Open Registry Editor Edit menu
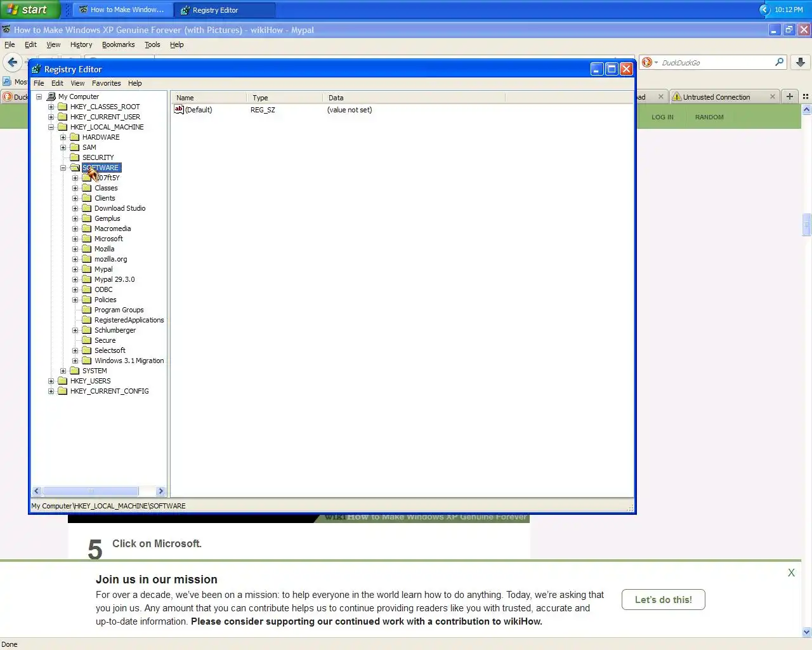 click(57, 83)
